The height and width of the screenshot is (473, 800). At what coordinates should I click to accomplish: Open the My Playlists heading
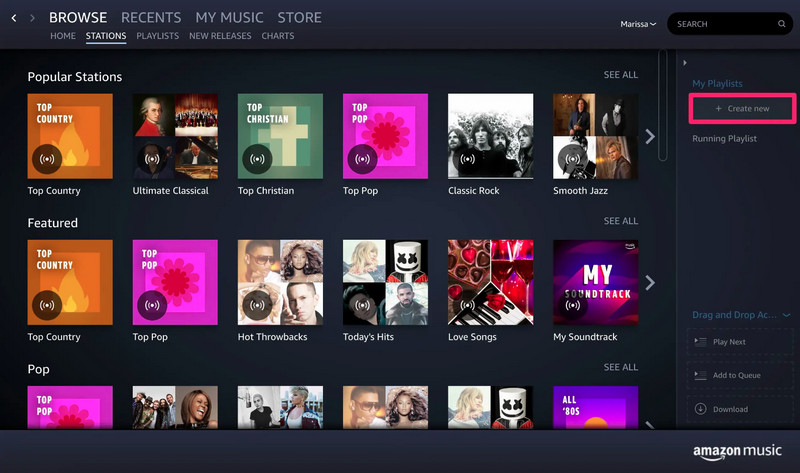tap(717, 84)
